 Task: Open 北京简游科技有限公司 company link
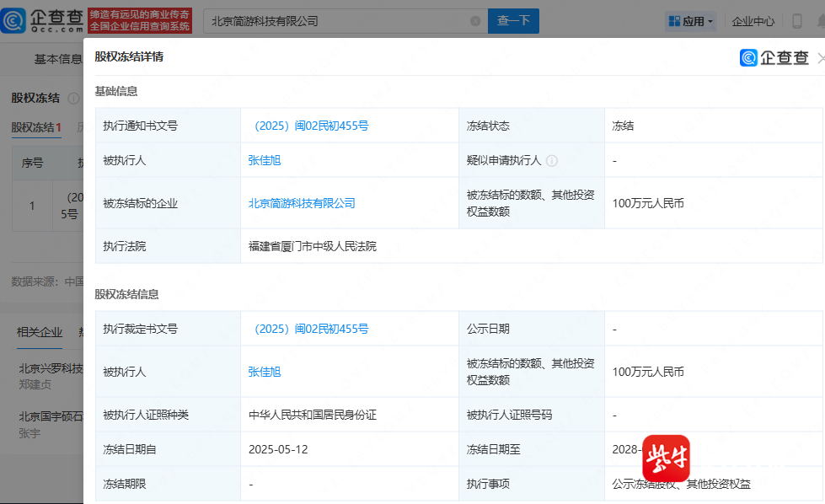point(302,203)
